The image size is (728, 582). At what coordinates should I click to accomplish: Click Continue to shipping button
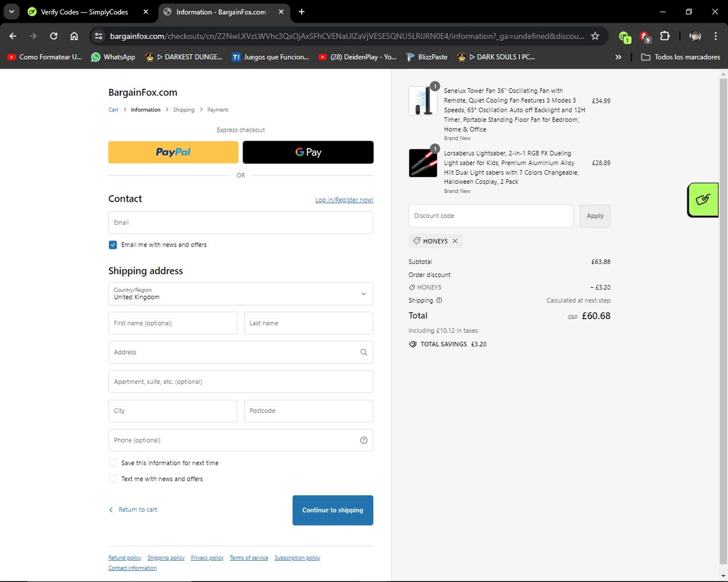pos(333,510)
